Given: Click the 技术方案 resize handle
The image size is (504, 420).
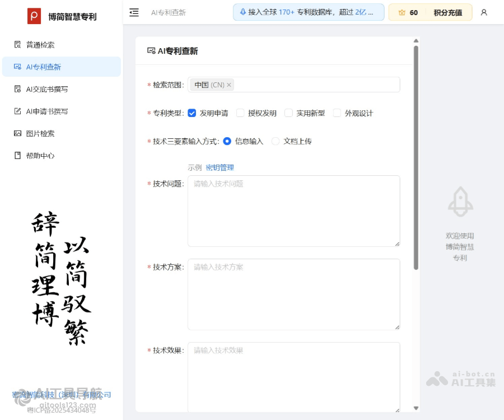Looking at the screenshot, I should [397, 328].
